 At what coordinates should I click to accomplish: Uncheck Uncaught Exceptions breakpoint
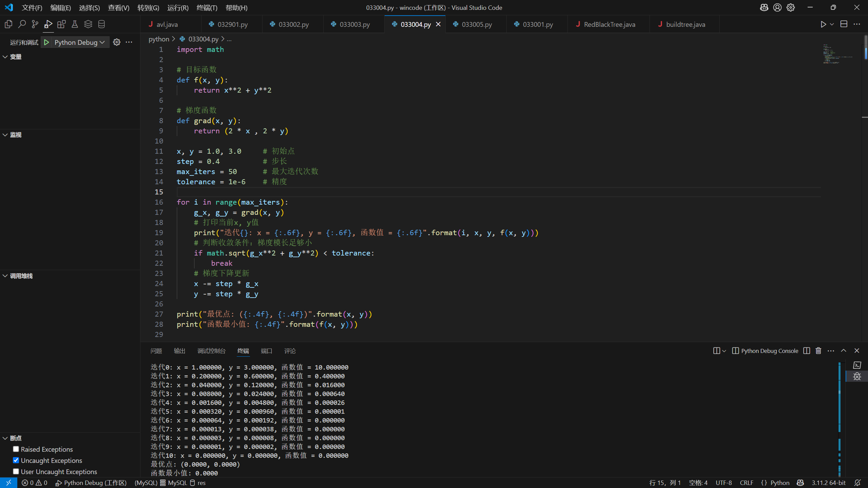pos(16,460)
